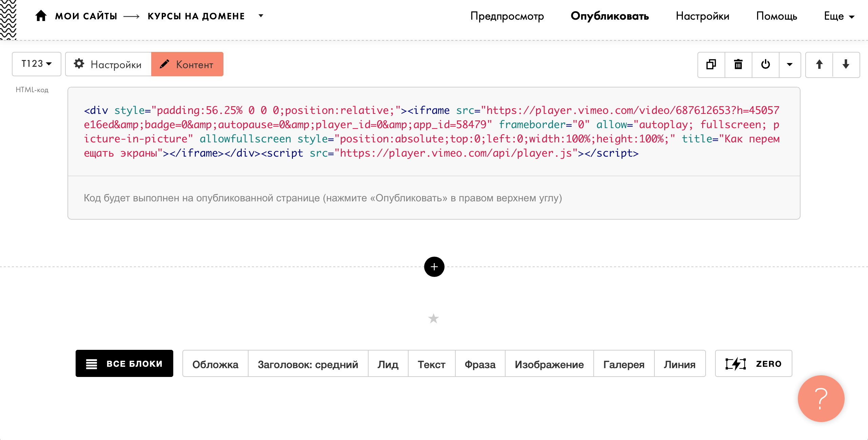This screenshot has height=440, width=868.
Task: Open the ZERO block editor
Action: pos(753,363)
